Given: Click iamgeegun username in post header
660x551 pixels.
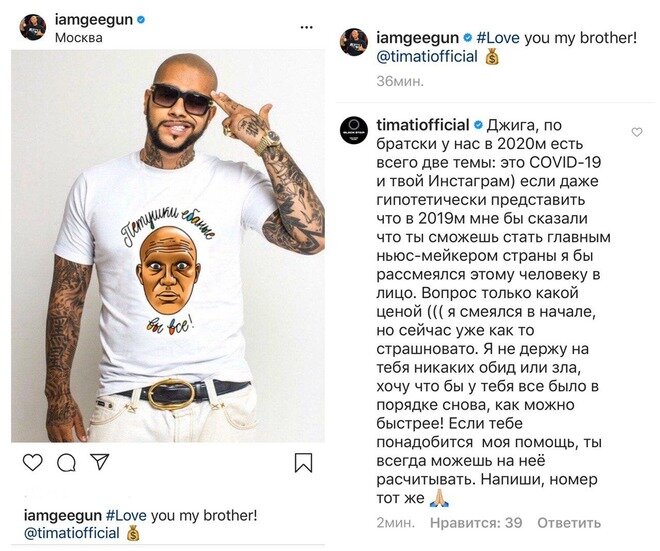Looking at the screenshot, I should (94, 20).
